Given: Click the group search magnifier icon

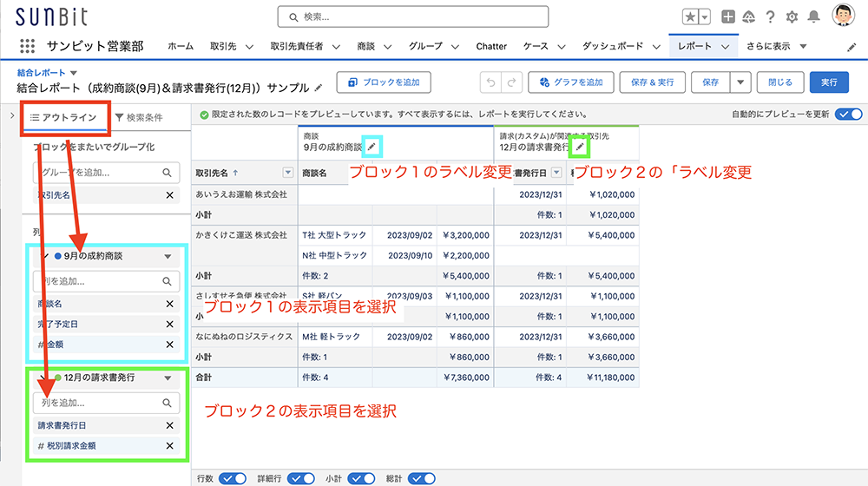Looking at the screenshot, I should pos(168,173).
